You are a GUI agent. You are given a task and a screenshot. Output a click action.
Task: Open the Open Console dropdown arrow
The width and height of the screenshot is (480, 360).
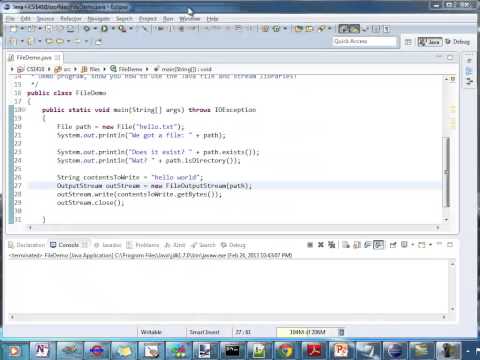point(430,245)
